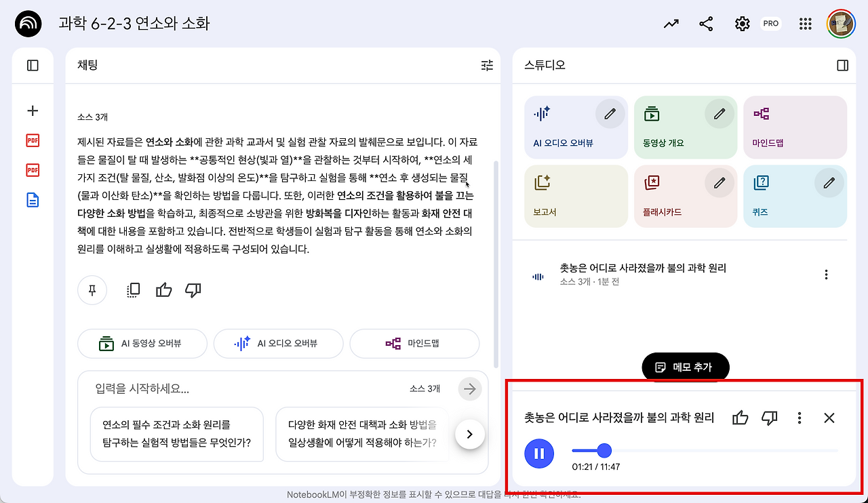
Task: Like the chat summary response
Action: click(x=164, y=290)
